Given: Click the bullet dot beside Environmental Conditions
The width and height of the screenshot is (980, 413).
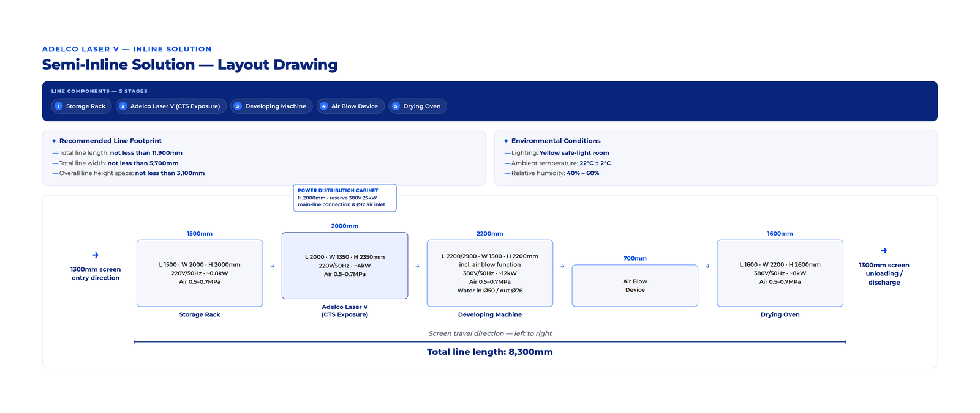Looking at the screenshot, I should click(506, 141).
